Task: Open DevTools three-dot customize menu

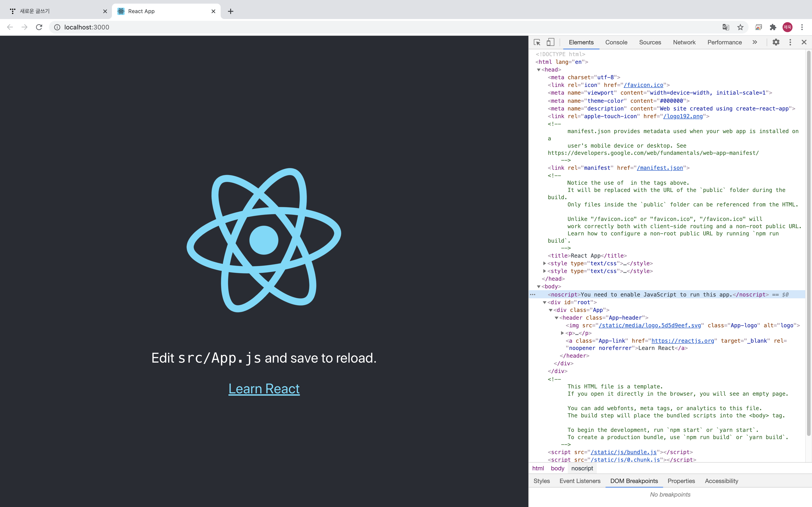Action: pos(790,42)
